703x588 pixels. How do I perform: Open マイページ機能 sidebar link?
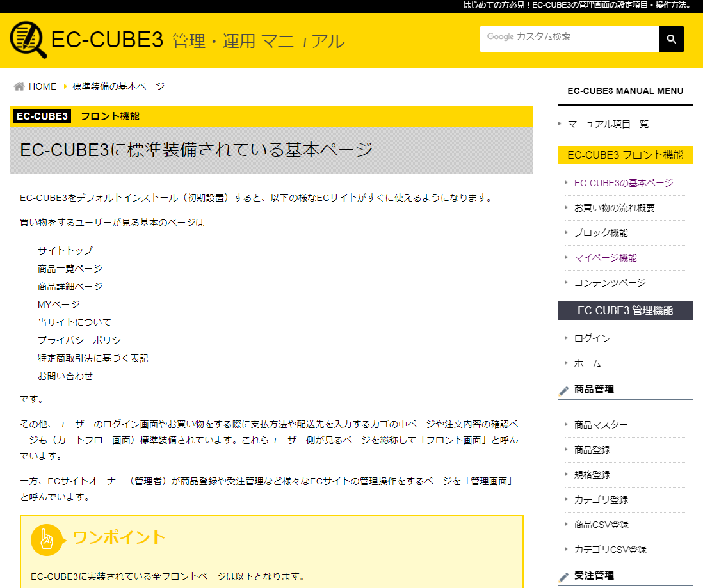[x=605, y=258]
